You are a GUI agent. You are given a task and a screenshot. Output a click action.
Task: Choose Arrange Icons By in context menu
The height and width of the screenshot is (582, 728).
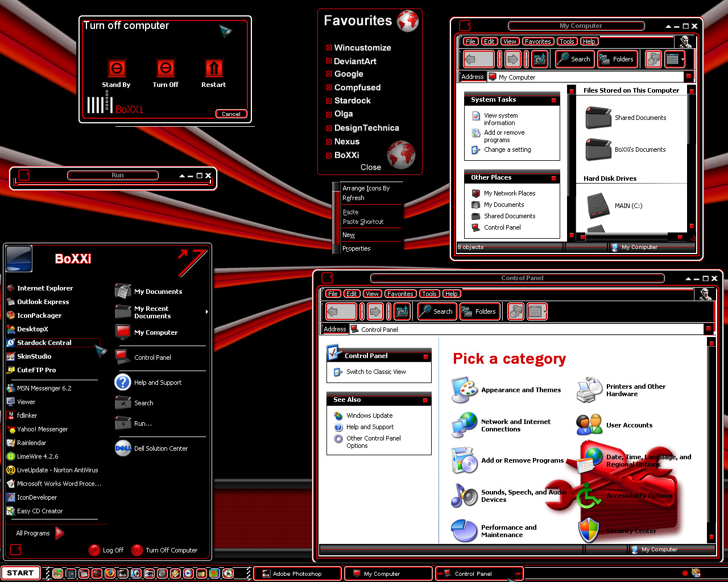click(366, 188)
